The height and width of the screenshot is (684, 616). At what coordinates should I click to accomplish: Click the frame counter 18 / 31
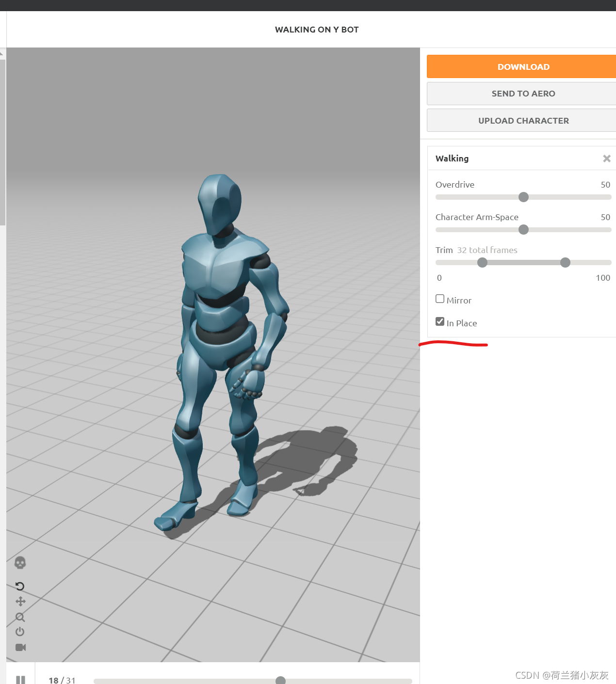click(62, 680)
